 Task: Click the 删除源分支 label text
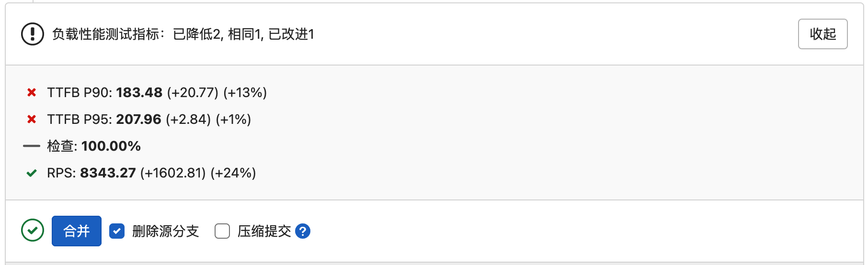point(165,231)
